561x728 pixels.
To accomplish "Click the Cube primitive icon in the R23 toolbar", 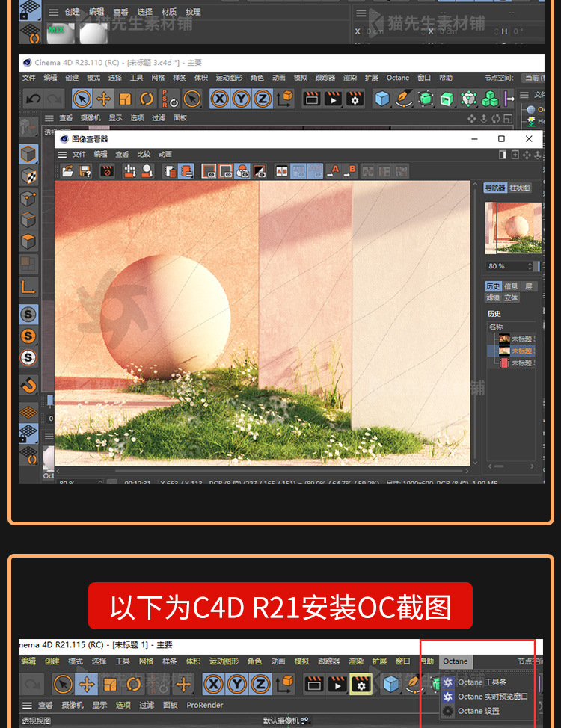I will (381, 99).
